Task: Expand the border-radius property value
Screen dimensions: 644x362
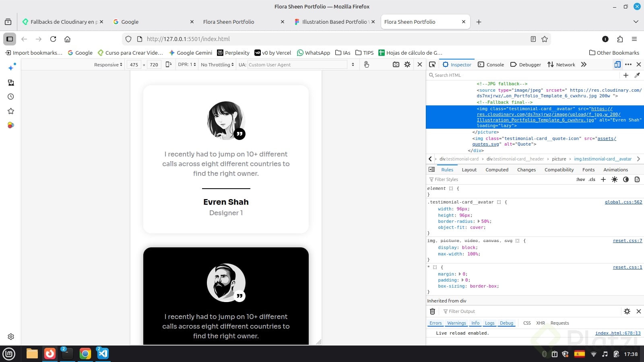Action: (x=479, y=221)
